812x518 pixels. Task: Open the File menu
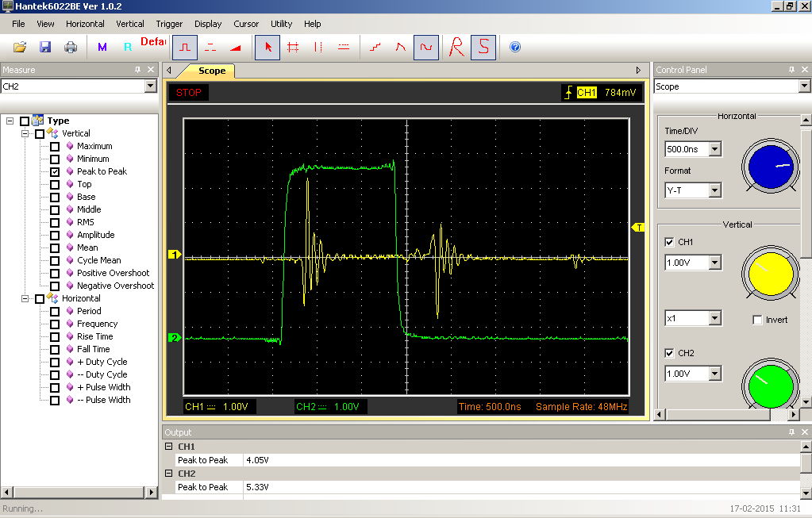(x=18, y=24)
